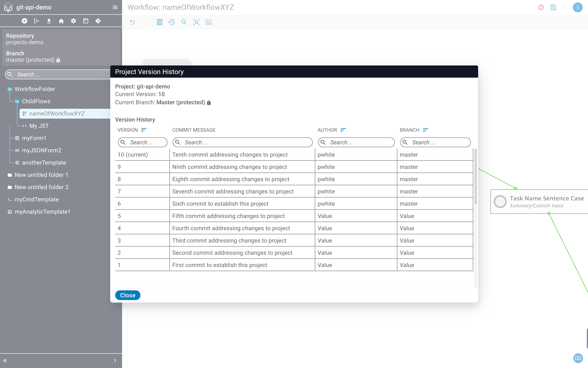588x368 pixels.
Task: Open the version history clock icon
Action: pyautogui.click(x=172, y=22)
